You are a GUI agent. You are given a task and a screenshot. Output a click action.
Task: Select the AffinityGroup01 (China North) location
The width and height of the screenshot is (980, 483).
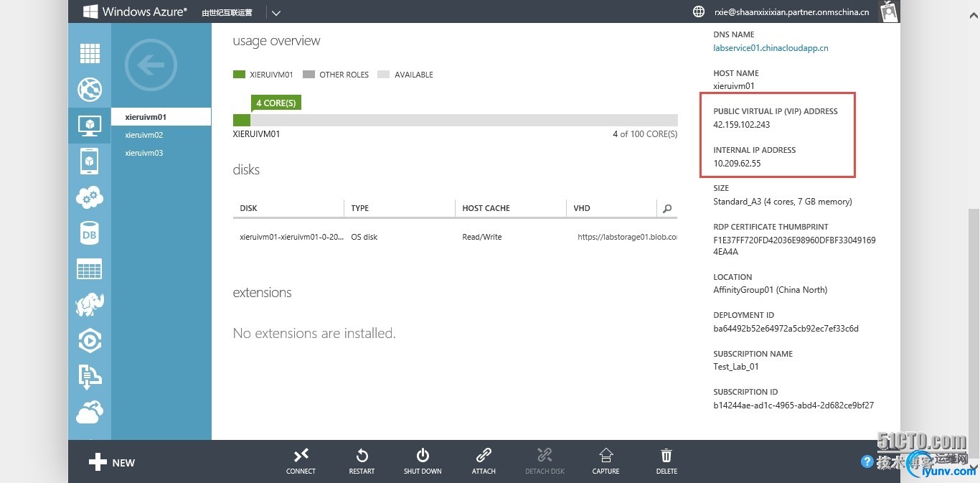click(771, 290)
